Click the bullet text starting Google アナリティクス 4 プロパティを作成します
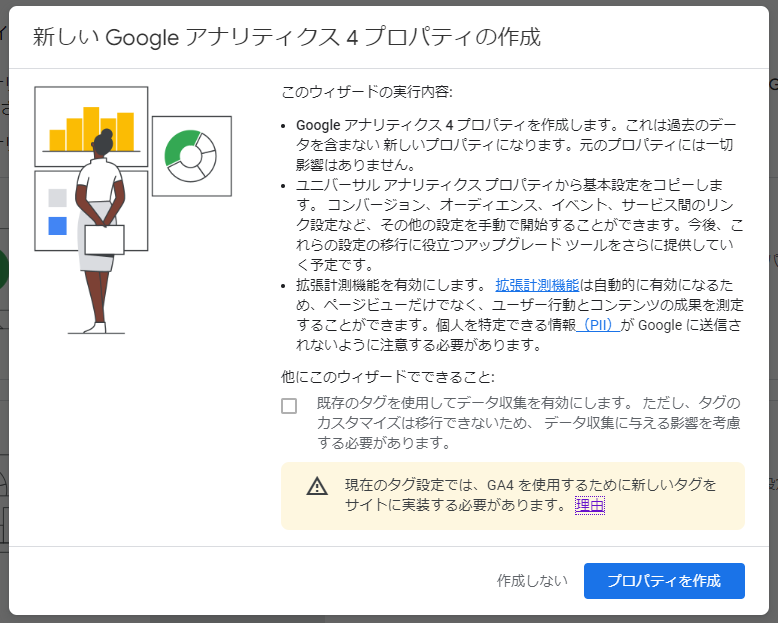Viewport: 778px width, 623px height. click(516, 145)
